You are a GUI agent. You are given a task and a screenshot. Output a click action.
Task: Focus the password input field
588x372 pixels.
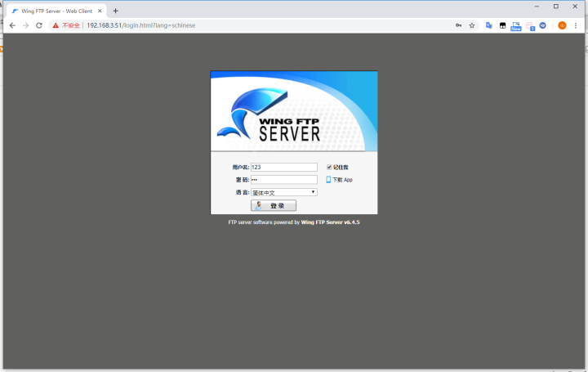click(x=284, y=179)
